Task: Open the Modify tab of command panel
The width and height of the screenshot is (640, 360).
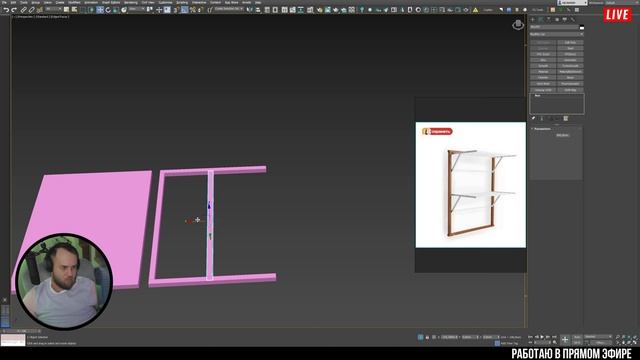Action: [x=541, y=19]
